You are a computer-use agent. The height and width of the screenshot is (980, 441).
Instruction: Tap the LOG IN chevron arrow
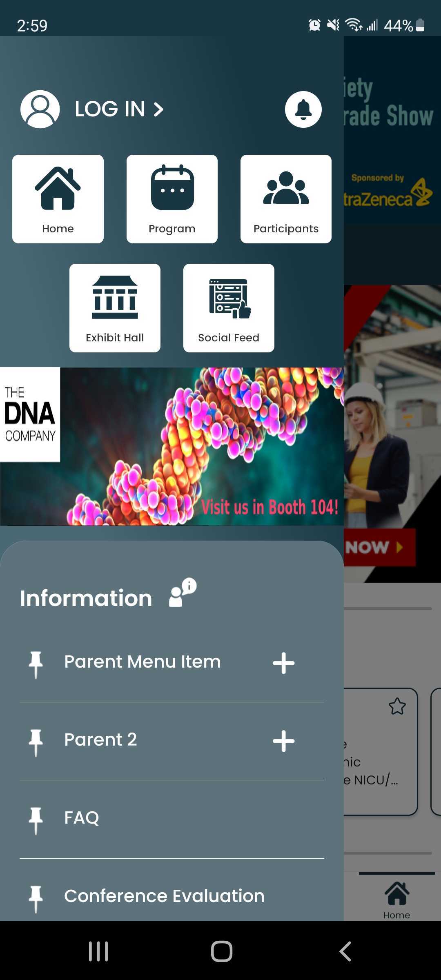point(158,109)
